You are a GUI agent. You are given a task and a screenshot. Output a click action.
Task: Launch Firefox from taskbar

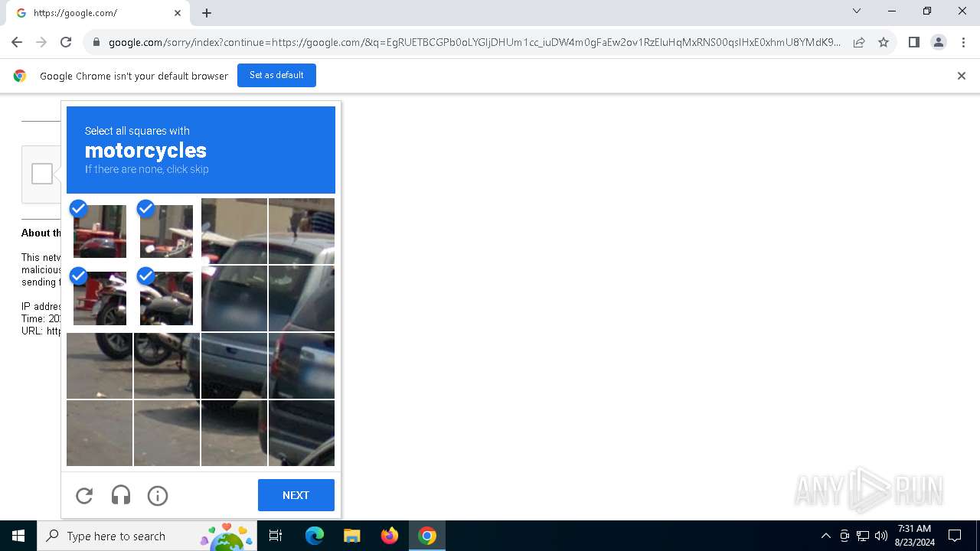click(x=390, y=536)
